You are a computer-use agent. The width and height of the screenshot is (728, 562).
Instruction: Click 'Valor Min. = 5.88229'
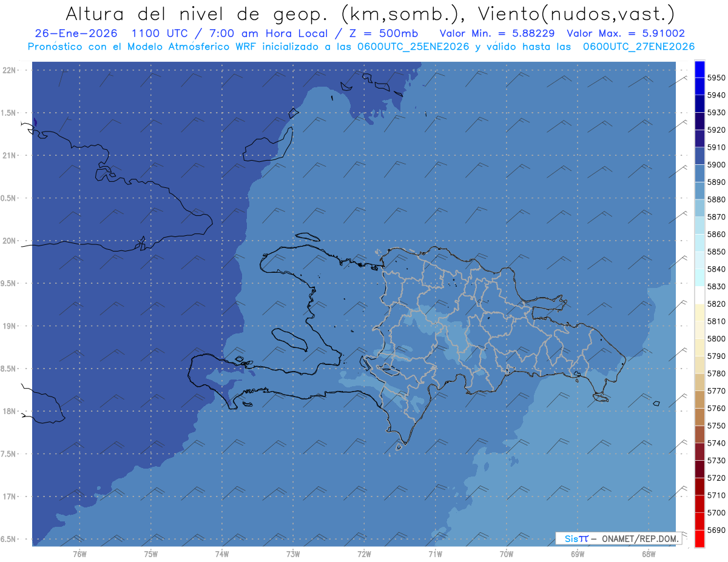497,33
